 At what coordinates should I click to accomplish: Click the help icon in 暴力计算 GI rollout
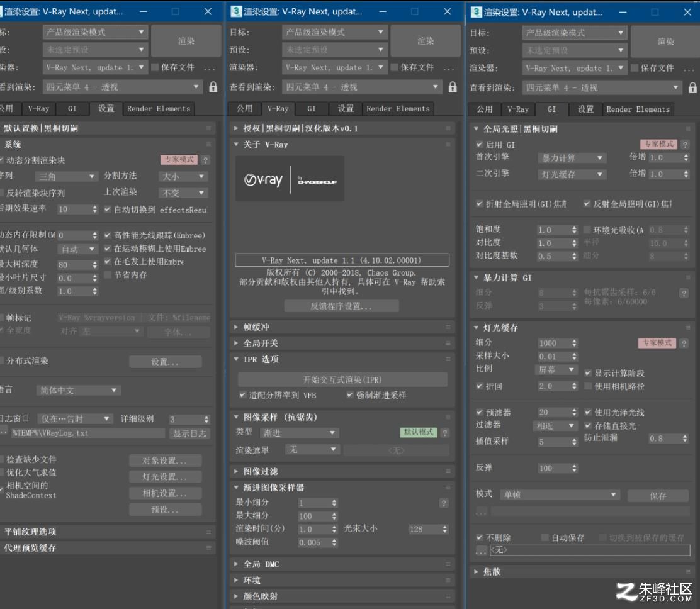click(x=684, y=293)
